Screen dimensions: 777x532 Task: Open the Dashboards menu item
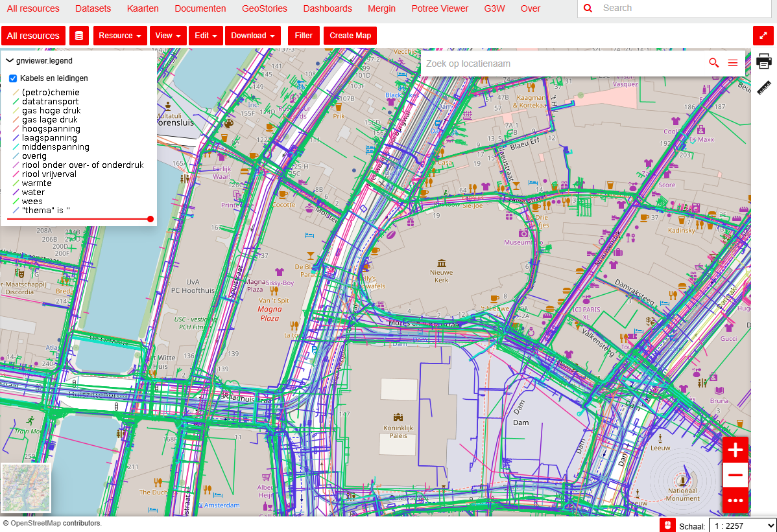(x=328, y=8)
